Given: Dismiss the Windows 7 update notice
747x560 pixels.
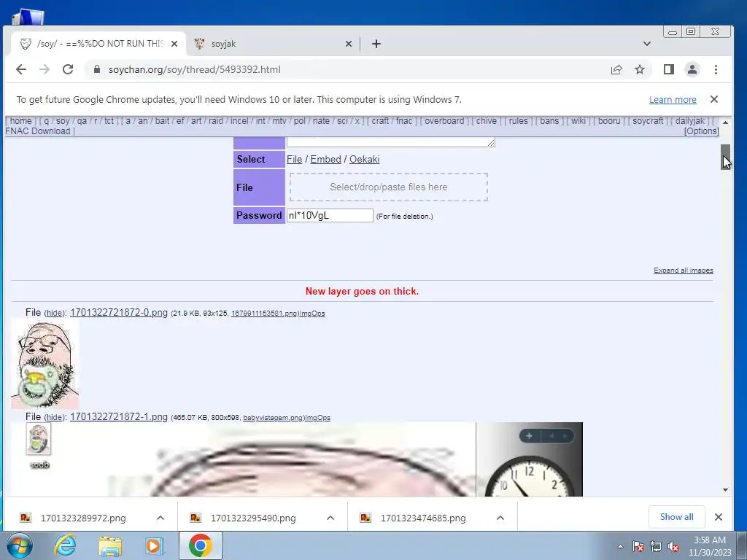Looking at the screenshot, I should (x=713, y=99).
